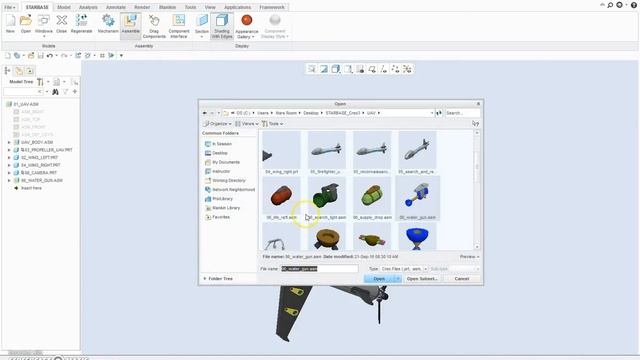The height and width of the screenshot is (360, 640).
Task: Open the Appearance Gallery sphere icon
Action: (x=247, y=20)
